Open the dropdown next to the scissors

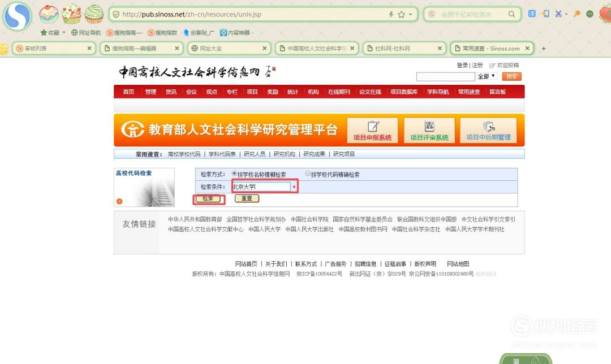click(566, 14)
